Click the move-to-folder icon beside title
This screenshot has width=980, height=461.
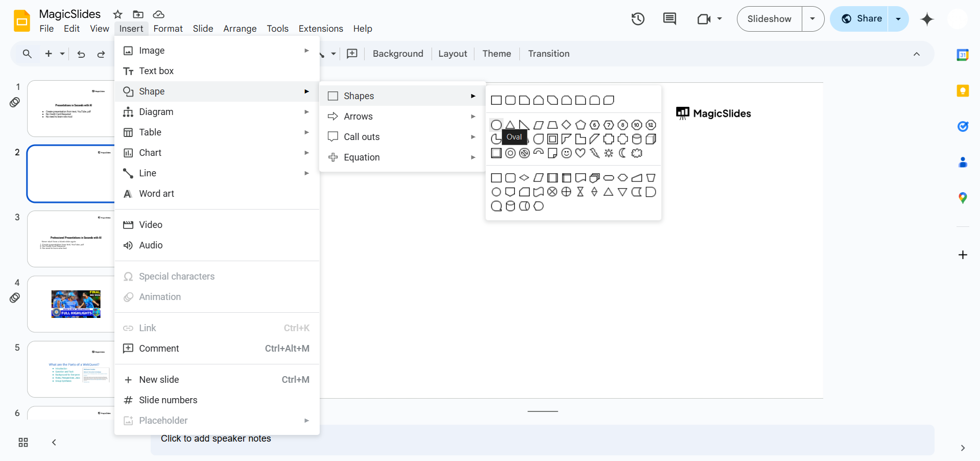(x=138, y=14)
